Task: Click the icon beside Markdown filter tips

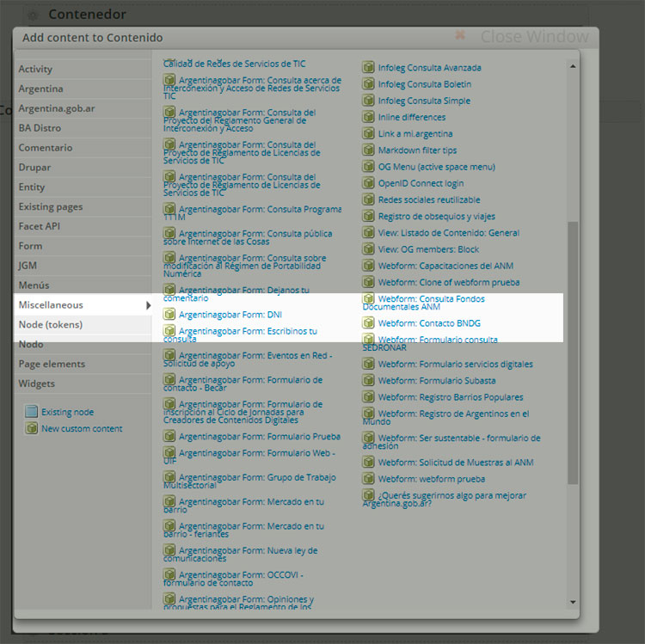Action: 369,150
